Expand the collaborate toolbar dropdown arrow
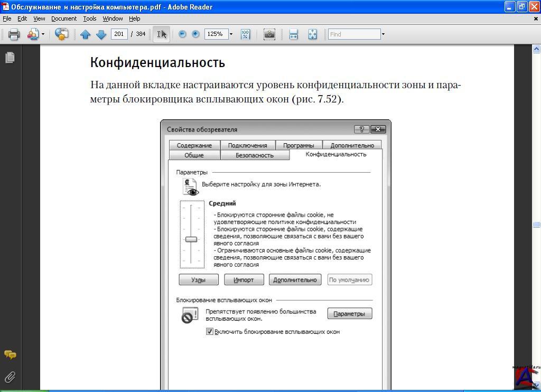The image size is (541, 392). pos(43,34)
